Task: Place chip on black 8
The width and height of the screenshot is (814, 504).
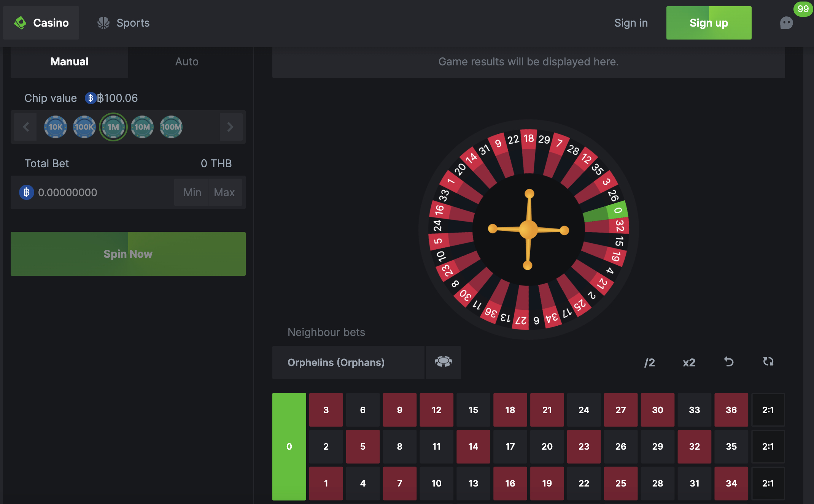Action: pos(400,447)
